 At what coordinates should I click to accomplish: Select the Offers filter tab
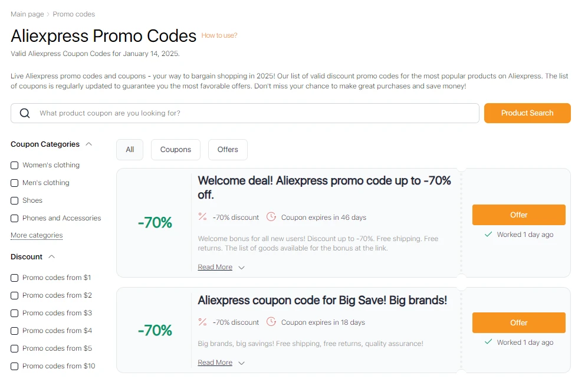(x=228, y=149)
